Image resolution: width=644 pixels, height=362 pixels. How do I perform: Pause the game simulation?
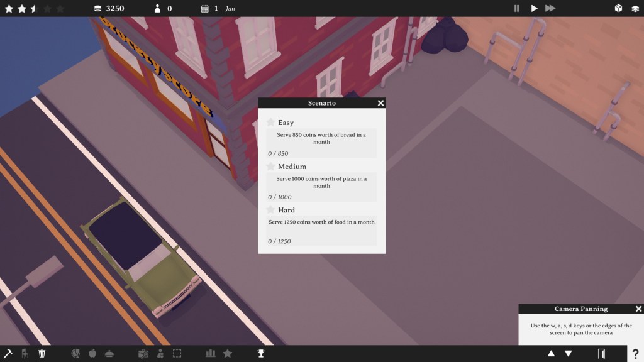click(x=517, y=8)
